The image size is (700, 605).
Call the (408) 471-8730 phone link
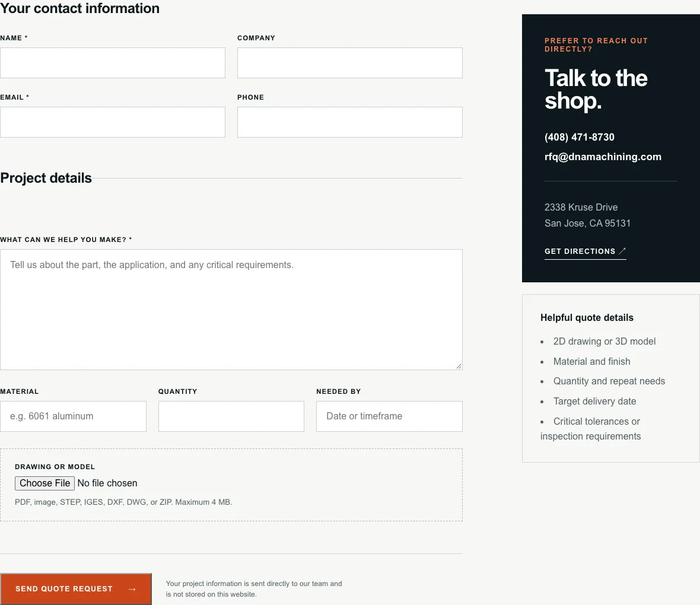click(580, 137)
